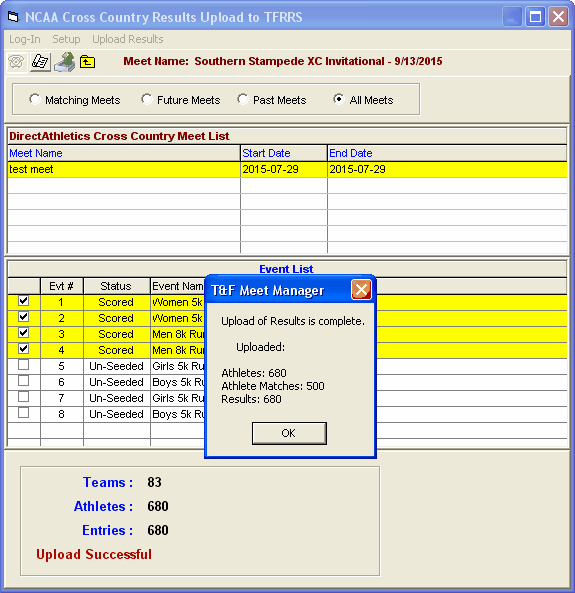
Task: Uncheck the checkbox for event 3
Action: (23, 333)
